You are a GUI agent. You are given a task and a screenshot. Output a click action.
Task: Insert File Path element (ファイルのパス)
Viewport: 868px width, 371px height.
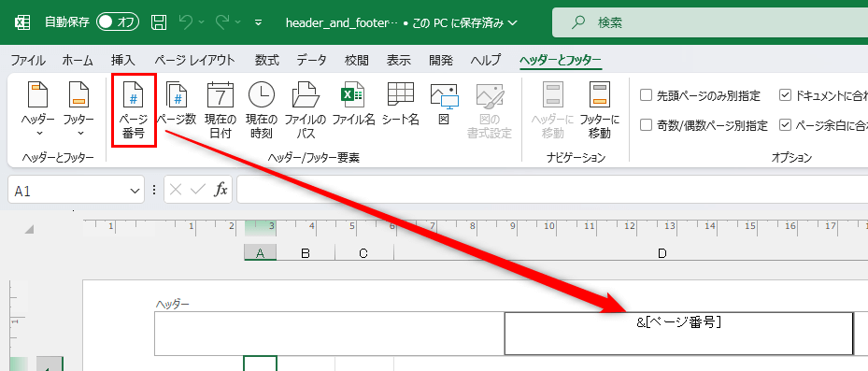(305, 110)
